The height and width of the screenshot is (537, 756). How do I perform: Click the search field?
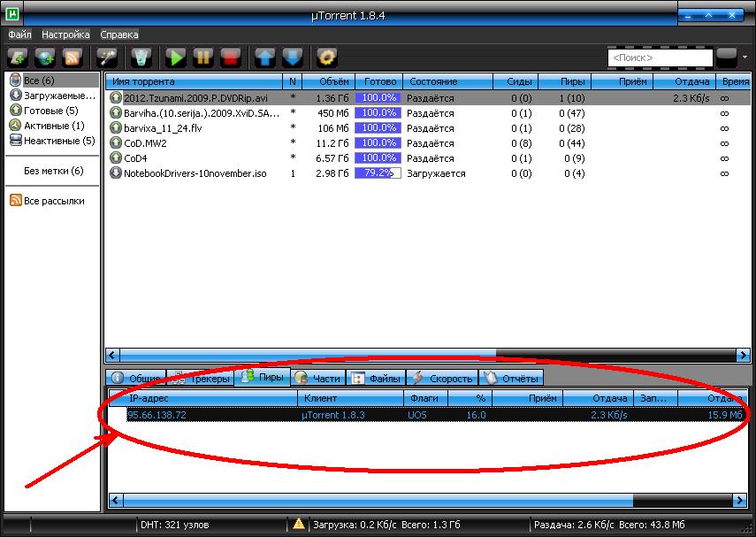pyautogui.click(x=660, y=58)
